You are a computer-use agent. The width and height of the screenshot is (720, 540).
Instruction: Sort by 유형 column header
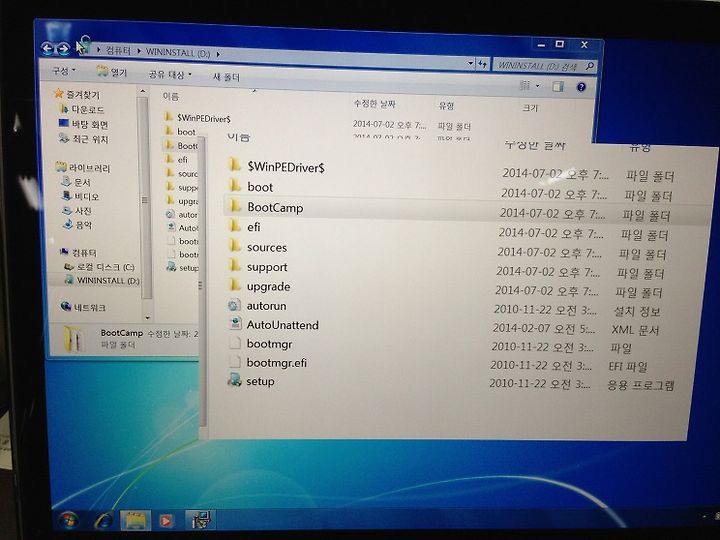446,106
